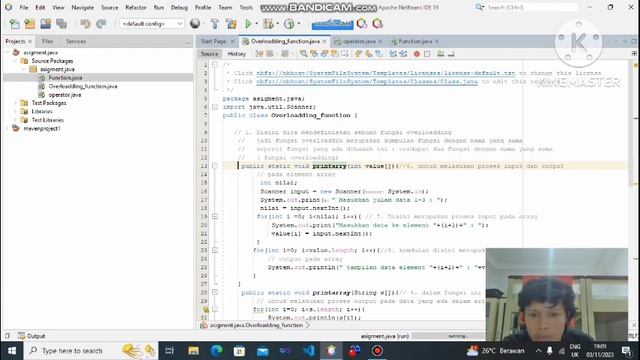Image resolution: width=640 pixels, height=360 pixels.
Task: Select Function.java in the project tree
Action: [x=65, y=78]
